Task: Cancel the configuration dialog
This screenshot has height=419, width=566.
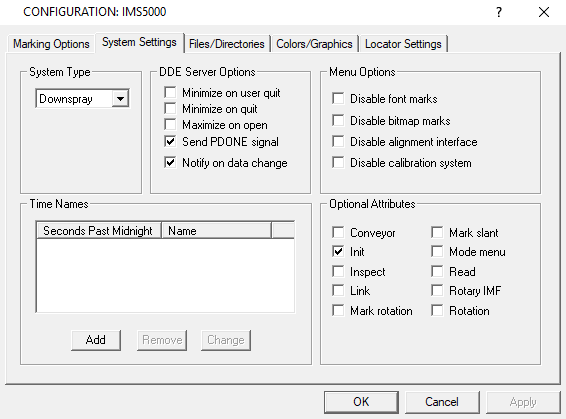Action: click(442, 402)
